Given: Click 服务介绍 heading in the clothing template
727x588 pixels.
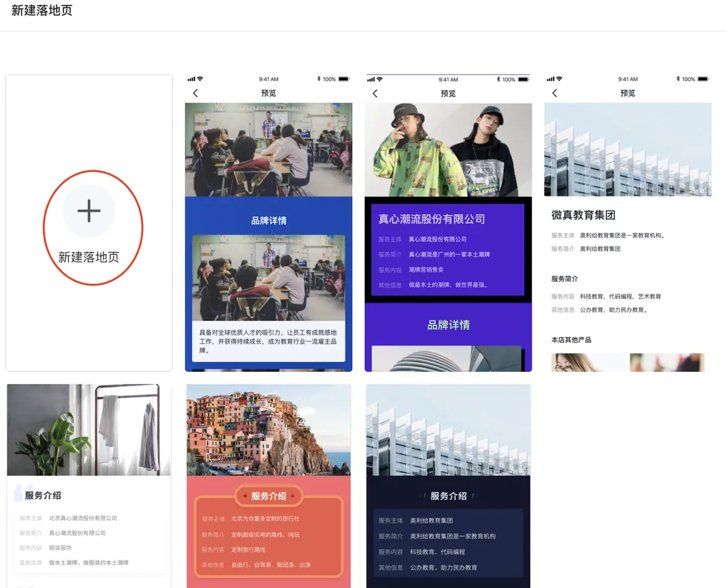Looking at the screenshot, I should coord(43,495).
